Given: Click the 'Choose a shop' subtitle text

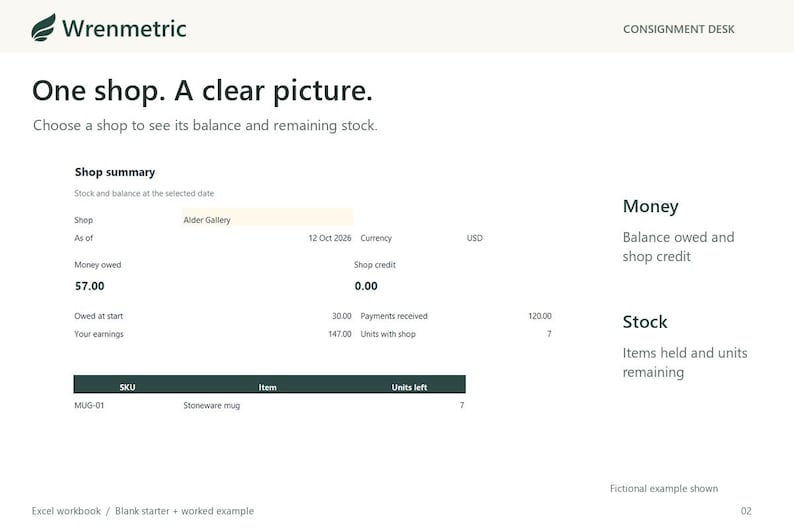Looking at the screenshot, I should pyautogui.click(x=205, y=125).
